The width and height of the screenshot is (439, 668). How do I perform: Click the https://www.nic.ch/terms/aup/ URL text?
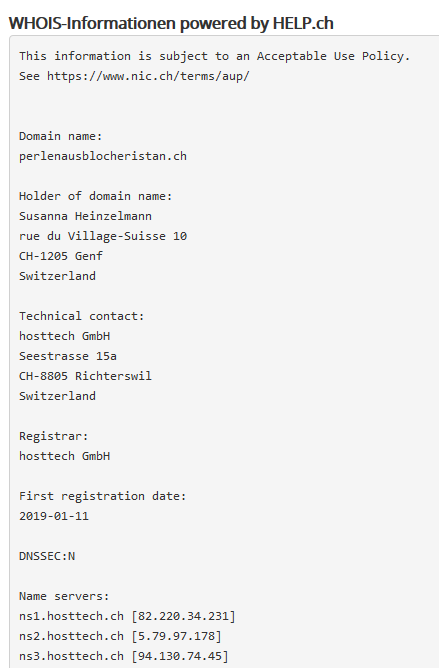pyautogui.click(x=148, y=76)
